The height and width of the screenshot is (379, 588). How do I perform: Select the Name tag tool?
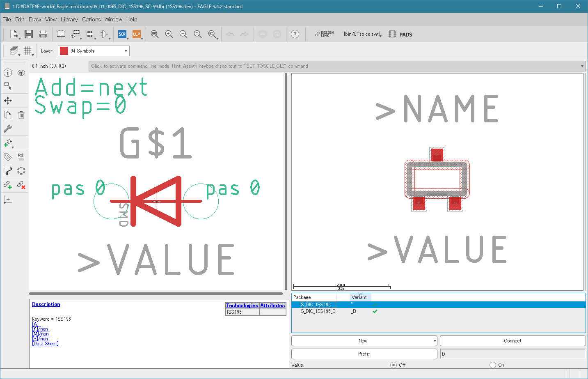click(x=8, y=157)
